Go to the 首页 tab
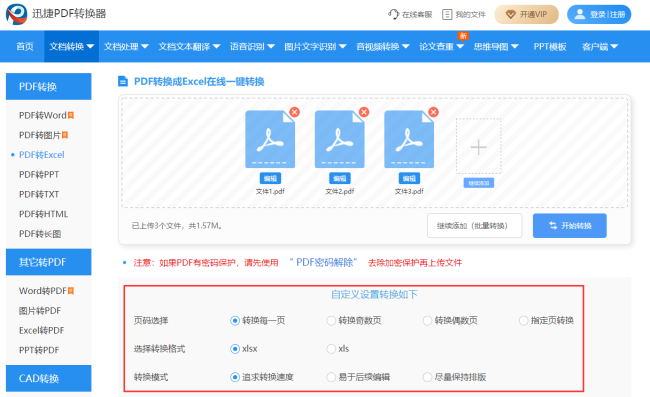Image resolution: width=650 pixels, height=397 pixels. [x=25, y=46]
